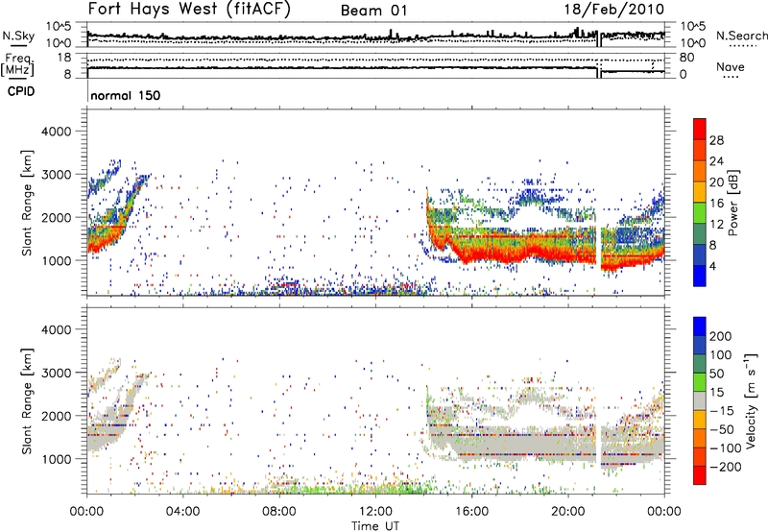Screen dimensions: 768x532
Task: Pick the bright blue bottom power colorbar swatch
Action: pyautogui.click(x=700, y=276)
